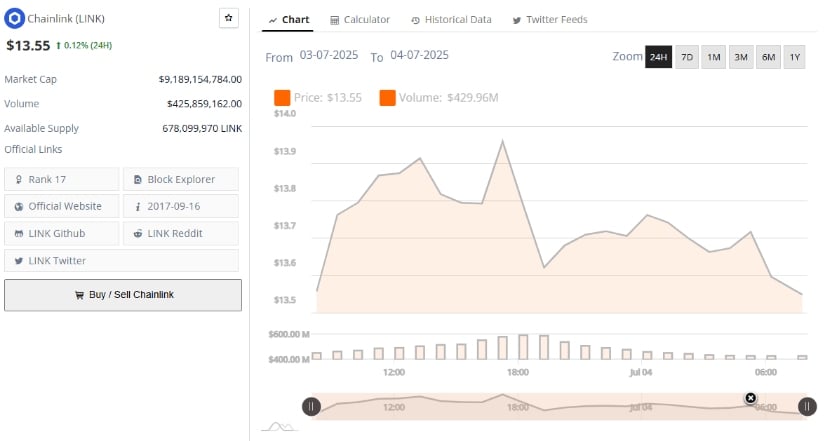Select the 6M zoom range
This screenshot has height=441, width=825.
768,57
